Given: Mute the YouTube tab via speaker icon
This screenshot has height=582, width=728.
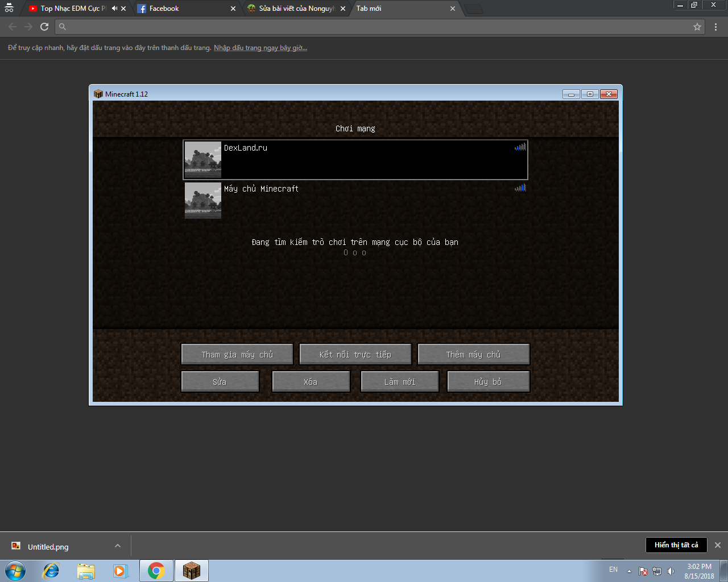Looking at the screenshot, I should (x=114, y=9).
